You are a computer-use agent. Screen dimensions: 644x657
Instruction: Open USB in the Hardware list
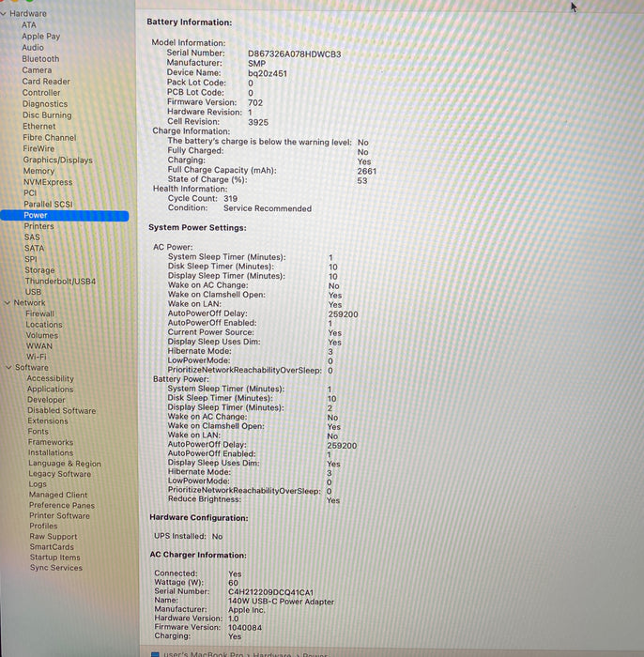33,292
